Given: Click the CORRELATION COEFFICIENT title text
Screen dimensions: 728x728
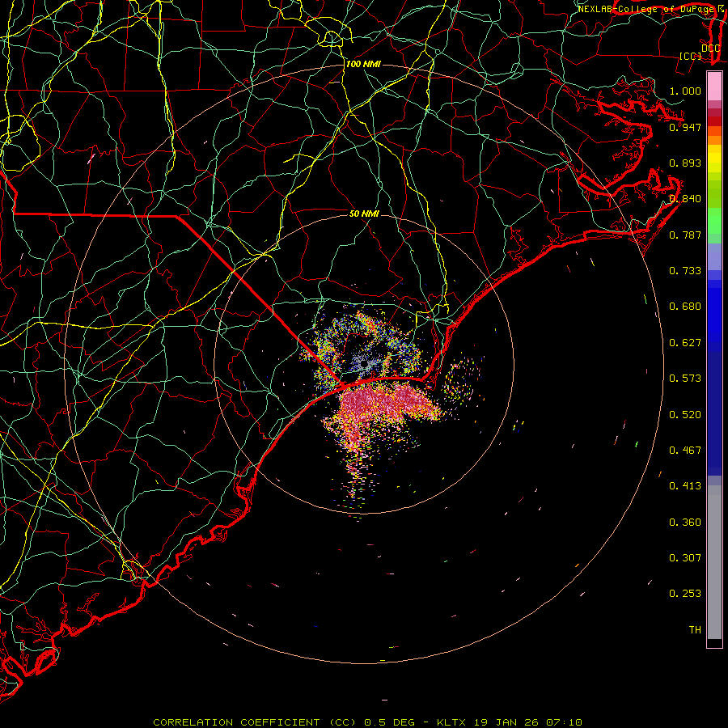Looking at the screenshot, I should [x=236, y=722].
